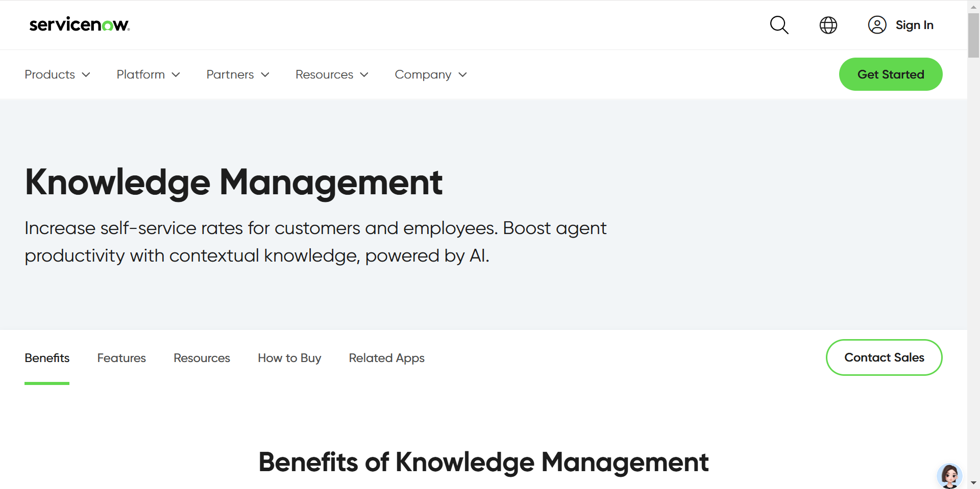Click the ServiceNow logo
The image size is (980, 489).
[80, 24]
